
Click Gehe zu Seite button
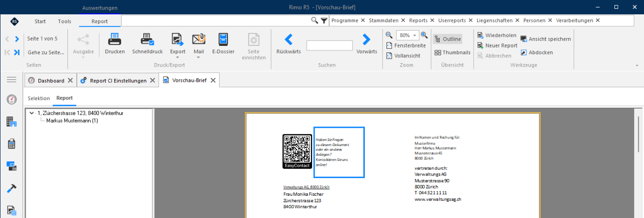[x=46, y=52]
